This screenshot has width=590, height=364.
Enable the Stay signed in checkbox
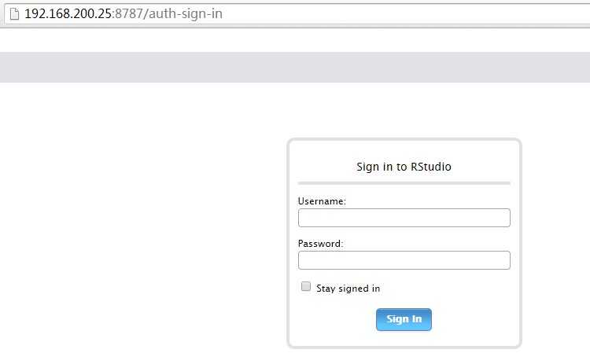tap(306, 287)
